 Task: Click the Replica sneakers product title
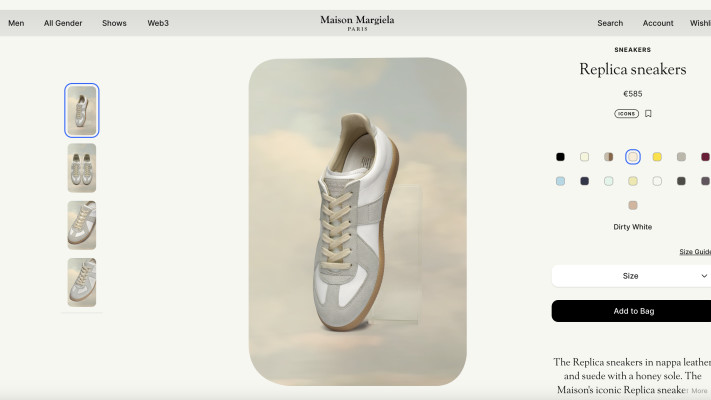[x=633, y=69]
